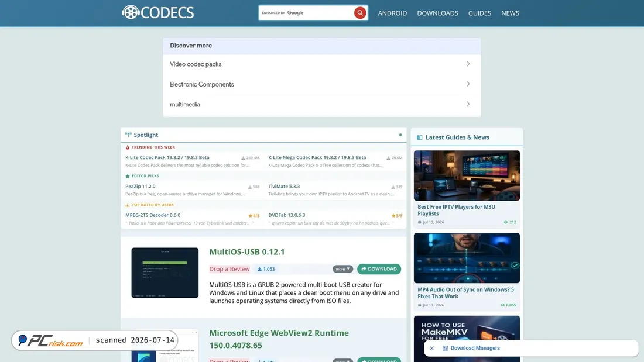Screen dimensions: 644x362
Task: Open PeaZip 11.2.0 link
Action: pyautogui.click(x=141, y=187)
